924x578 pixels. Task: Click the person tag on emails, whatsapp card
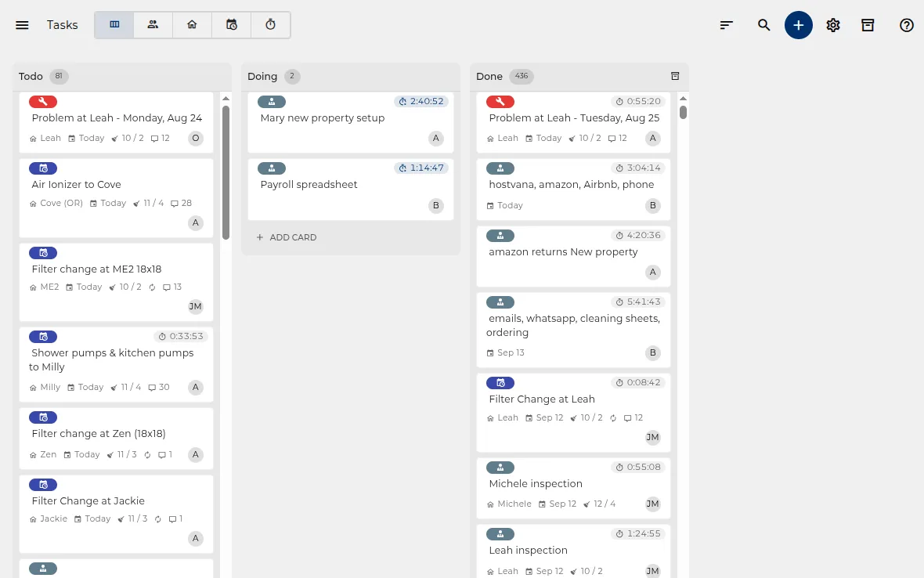pos(500,302)
